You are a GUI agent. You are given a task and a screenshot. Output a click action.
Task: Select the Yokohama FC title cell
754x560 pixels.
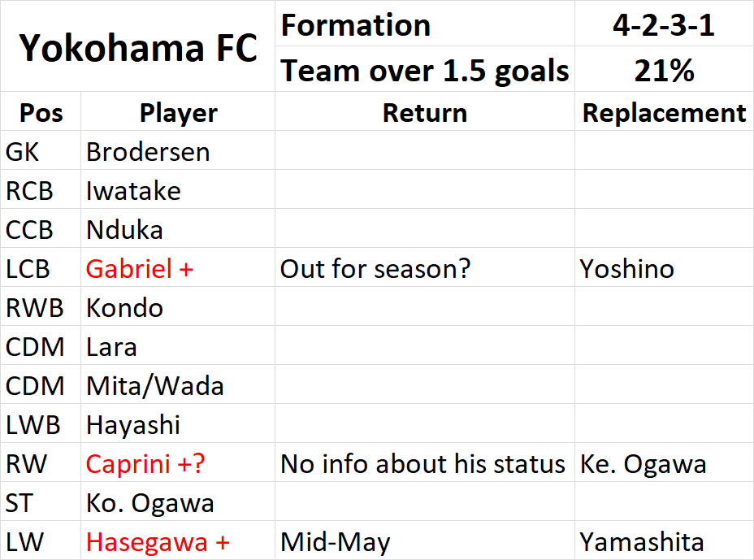point(137,46)
